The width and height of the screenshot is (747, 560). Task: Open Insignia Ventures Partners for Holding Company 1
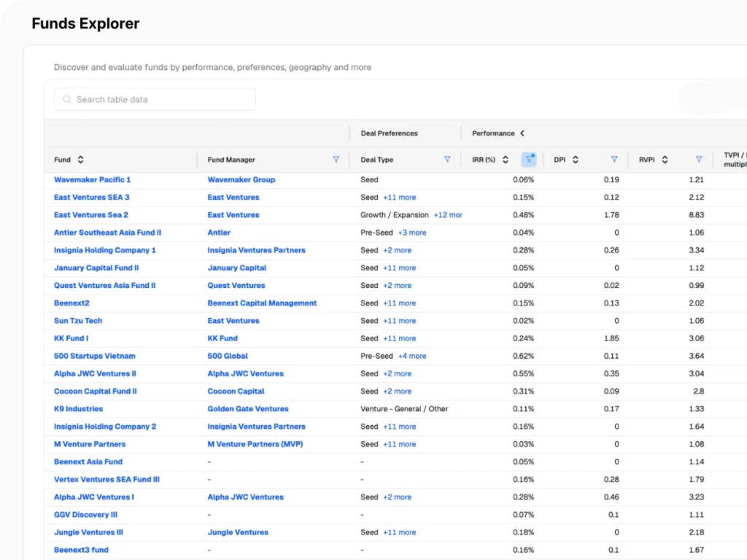pos(256,250)
